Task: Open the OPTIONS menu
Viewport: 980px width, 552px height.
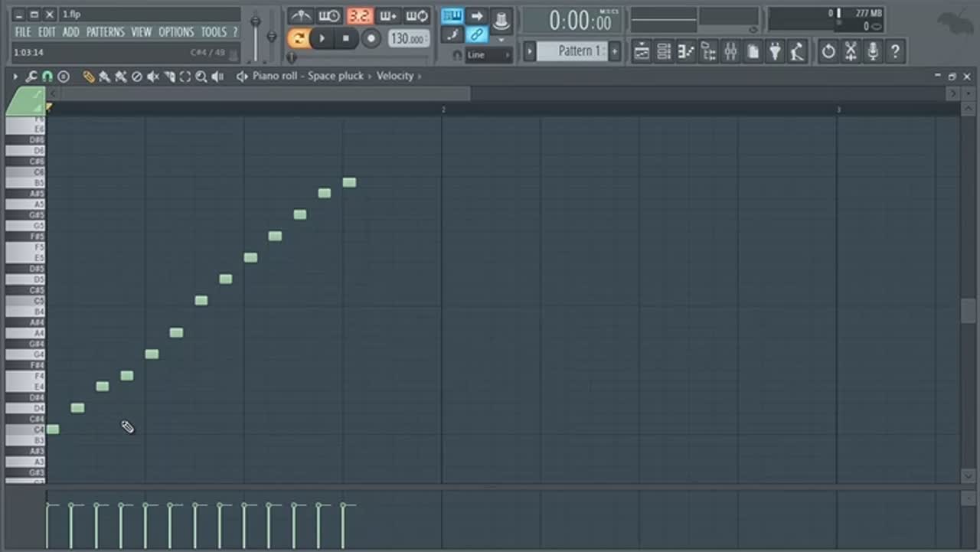Action: tap(176, 32)
